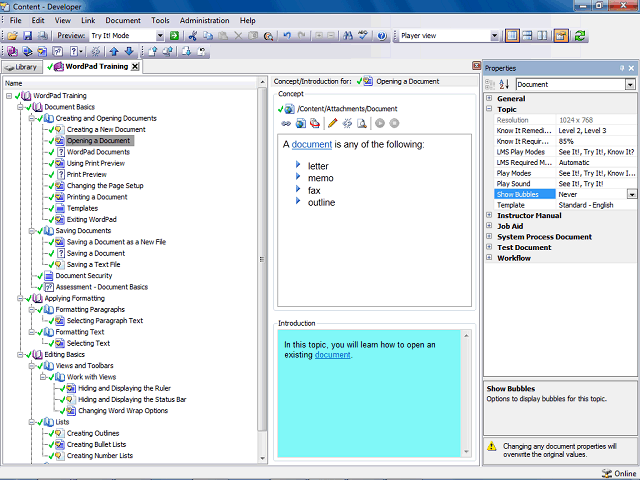Toggle the horizontal split layout button
The height and width of the screenshot is (480, 640).
527,36
